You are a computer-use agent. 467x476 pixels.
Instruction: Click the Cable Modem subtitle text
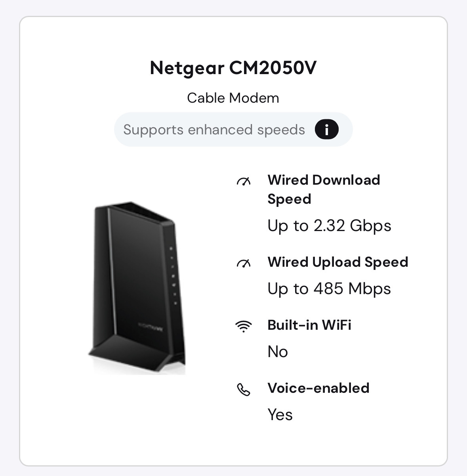click(233, 98)
